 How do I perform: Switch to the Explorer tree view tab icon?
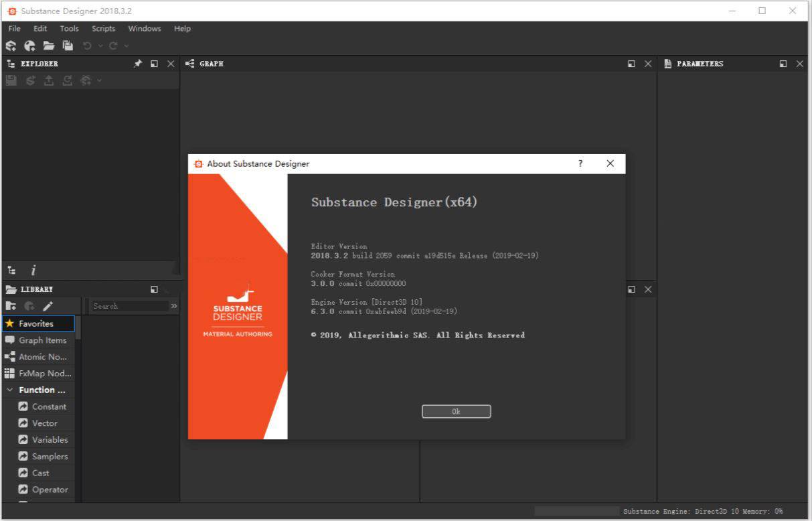[x=11, y=271]
